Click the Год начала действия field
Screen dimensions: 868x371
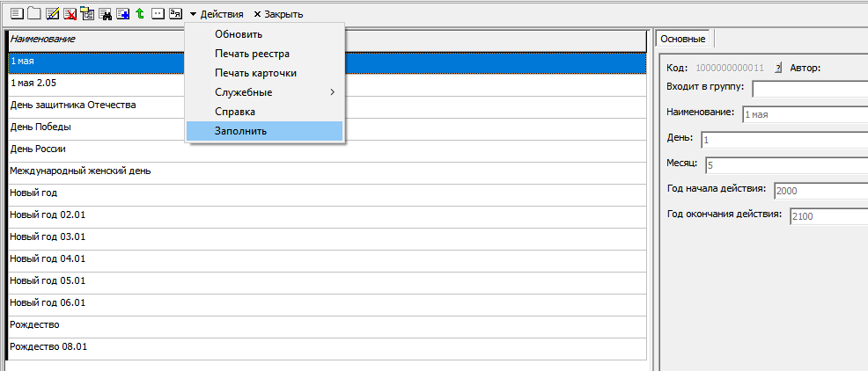[819, 190]
